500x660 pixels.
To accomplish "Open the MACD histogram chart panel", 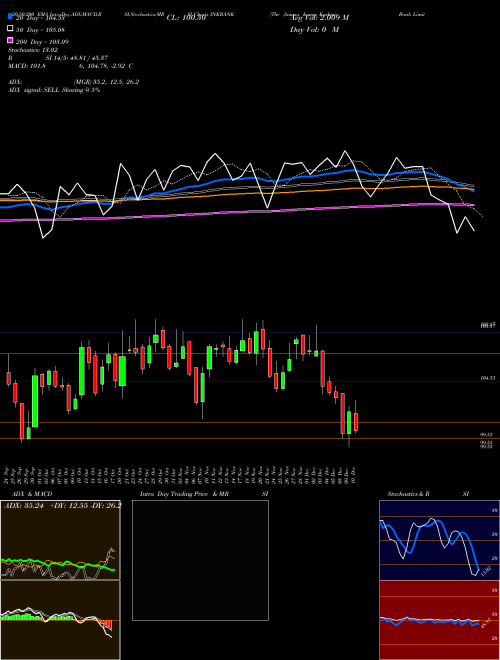I will (x=60, y=620).
